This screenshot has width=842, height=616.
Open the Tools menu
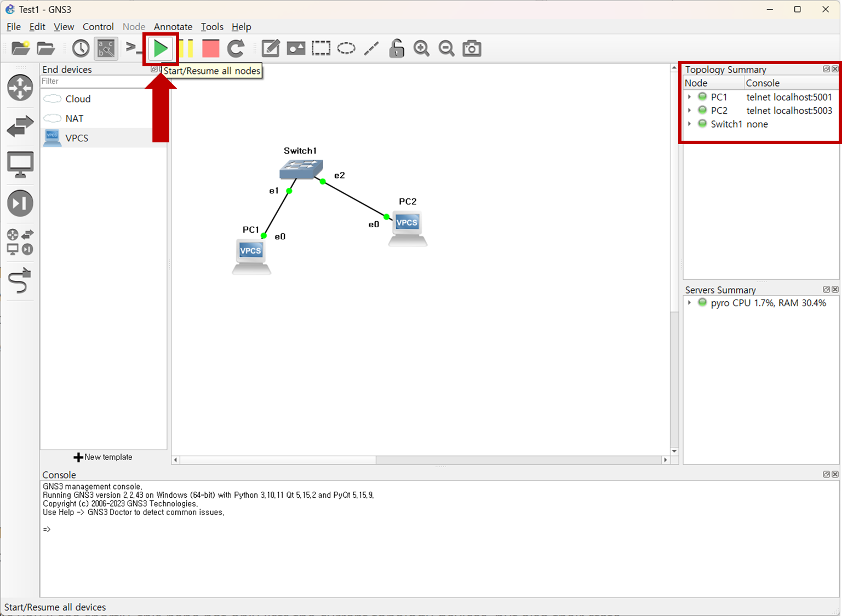(212, 26)
